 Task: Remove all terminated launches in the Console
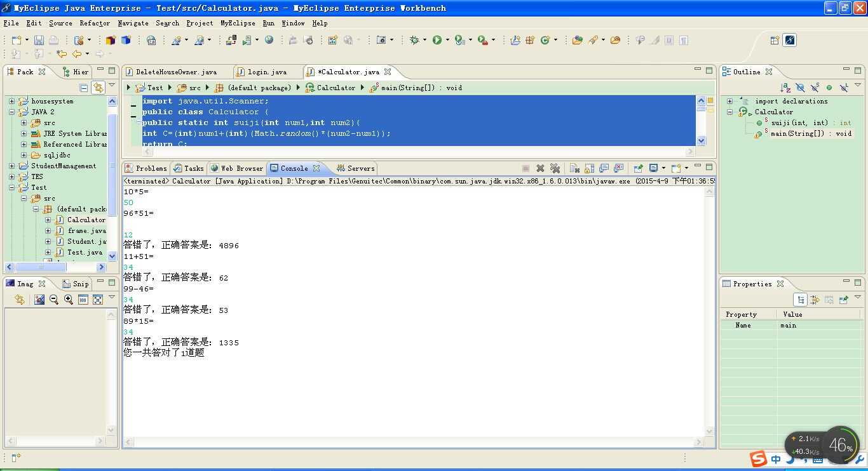[x=555, y=168]
